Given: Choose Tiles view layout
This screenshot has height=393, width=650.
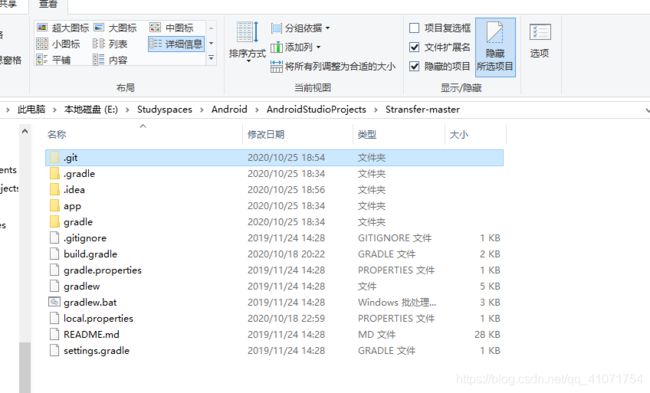Looking at the screenshot, I should point(53,60).
